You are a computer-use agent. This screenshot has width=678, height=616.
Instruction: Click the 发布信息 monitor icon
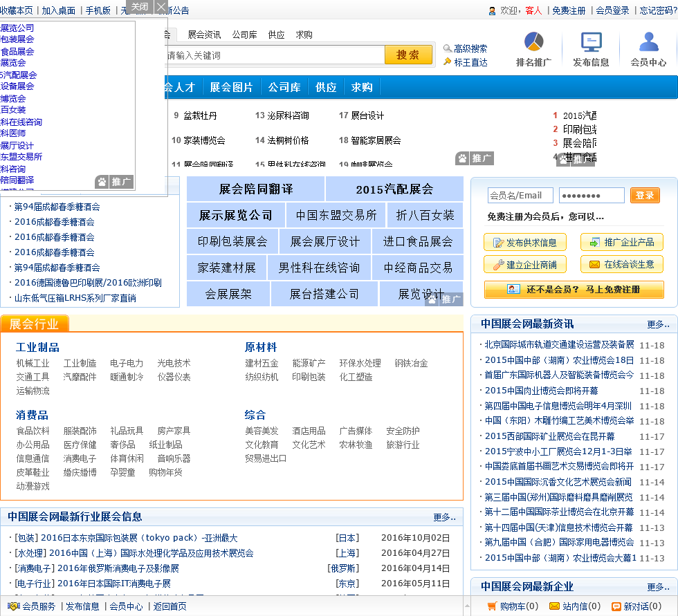tap(591, 42)
